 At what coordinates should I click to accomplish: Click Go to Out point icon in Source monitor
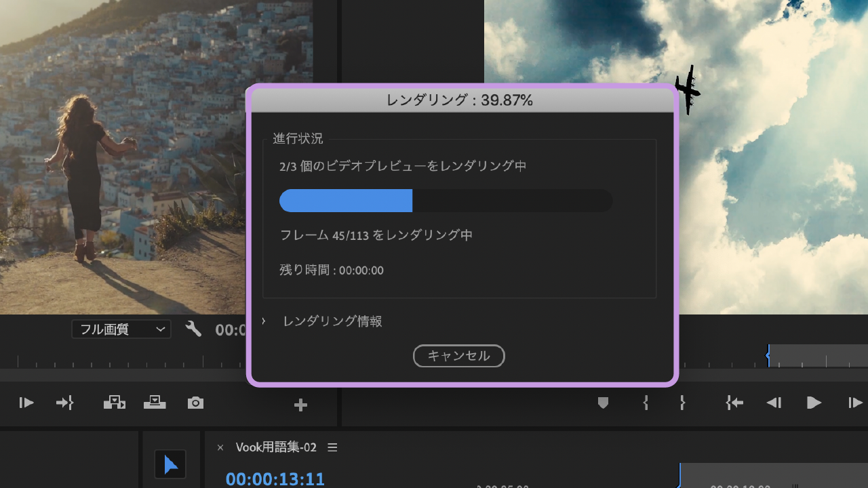coord(64,403)
